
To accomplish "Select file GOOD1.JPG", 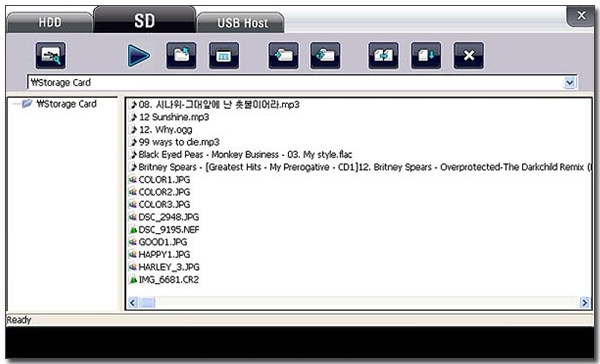I will click(x=163, y=242).
